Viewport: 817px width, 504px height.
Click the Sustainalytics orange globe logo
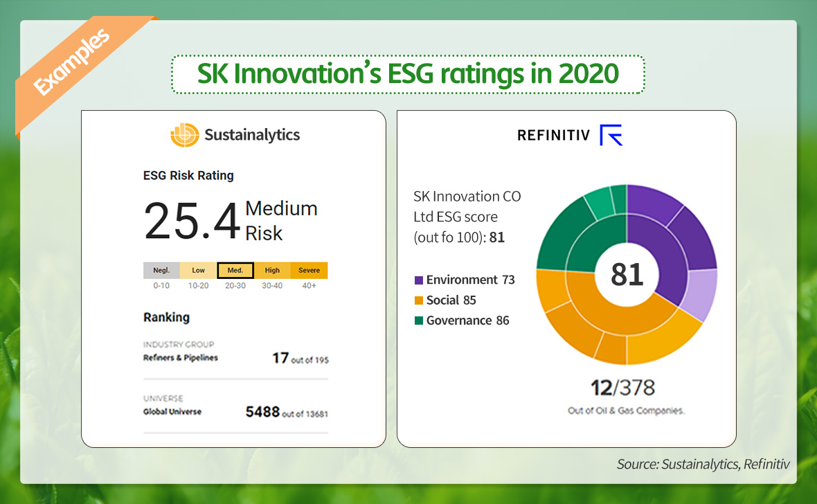coord(184,134)
